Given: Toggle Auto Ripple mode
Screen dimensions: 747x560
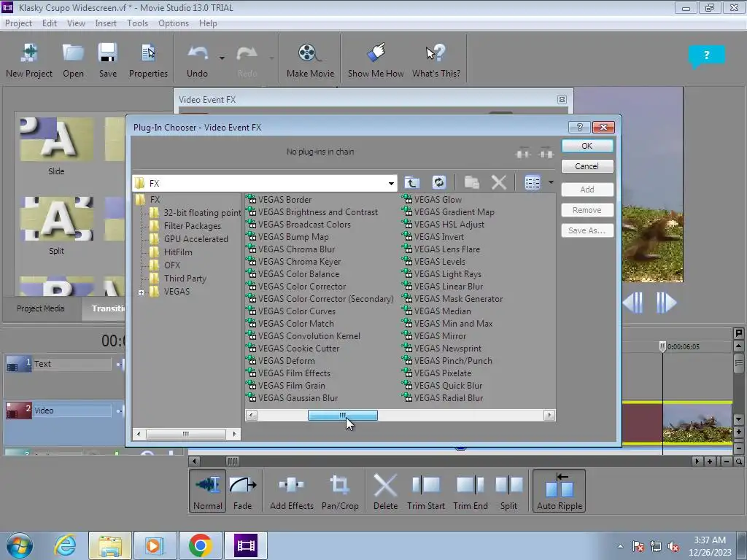Looking at the screenshot, I should [560, 491].
